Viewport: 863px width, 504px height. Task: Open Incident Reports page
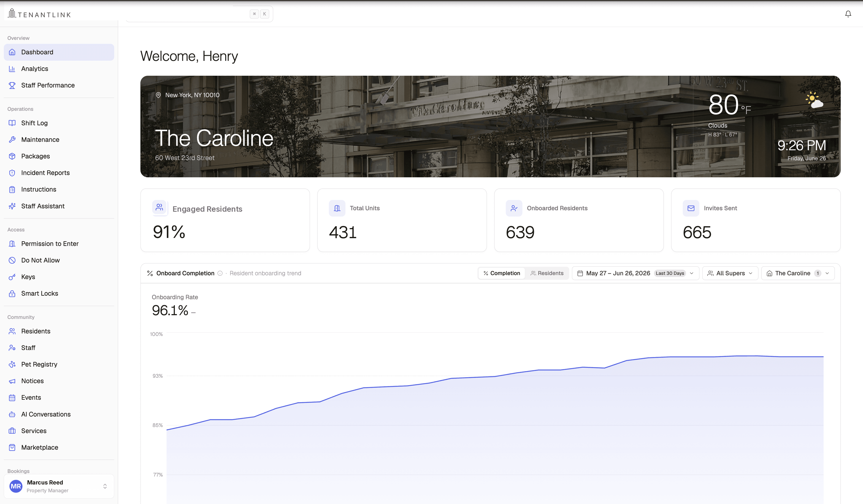59,173
